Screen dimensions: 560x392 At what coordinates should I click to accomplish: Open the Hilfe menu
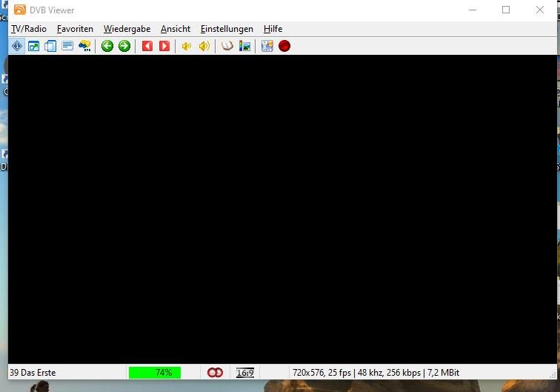(x=273, y=29)
